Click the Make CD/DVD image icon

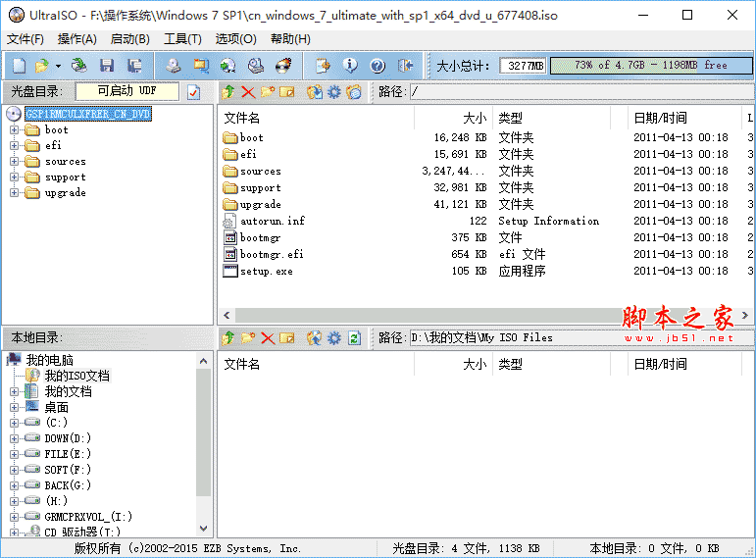pyautogui.click(x=174, y=65)
